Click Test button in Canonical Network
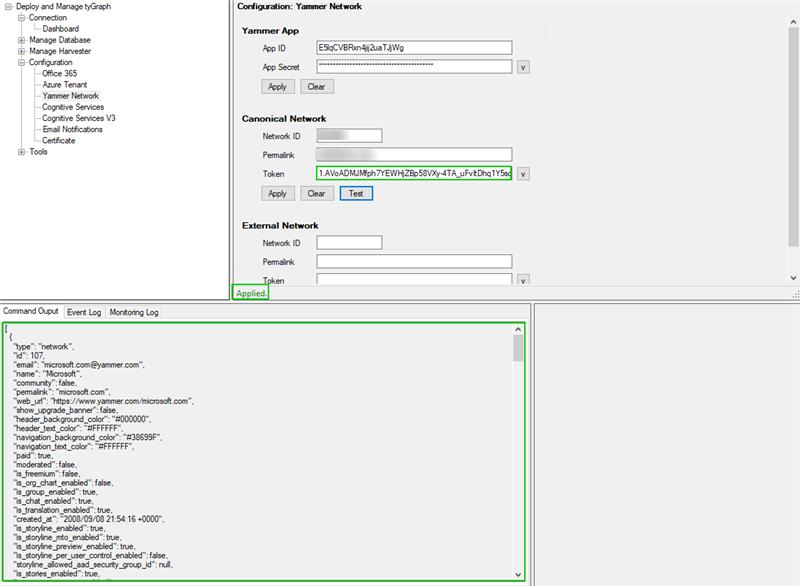This screenshot has height=586, width=800. point(355,194)
